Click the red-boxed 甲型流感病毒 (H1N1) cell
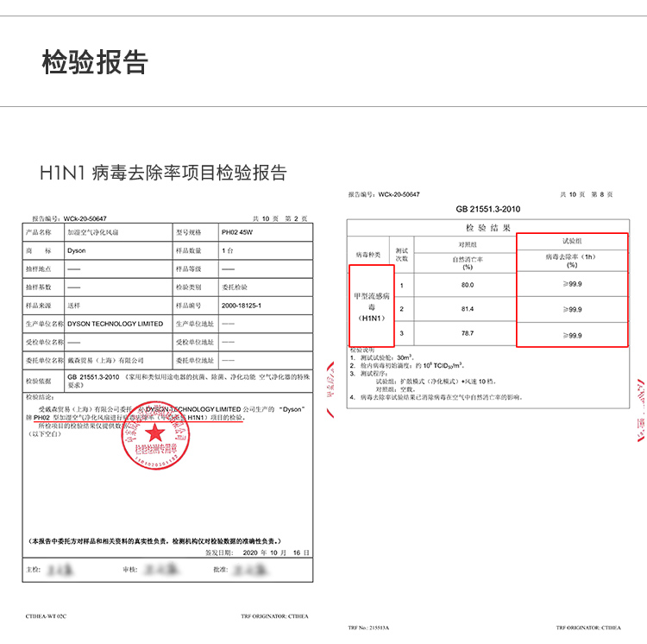The width and height of the screenshot is (647, 644). (x=372, y=306)
